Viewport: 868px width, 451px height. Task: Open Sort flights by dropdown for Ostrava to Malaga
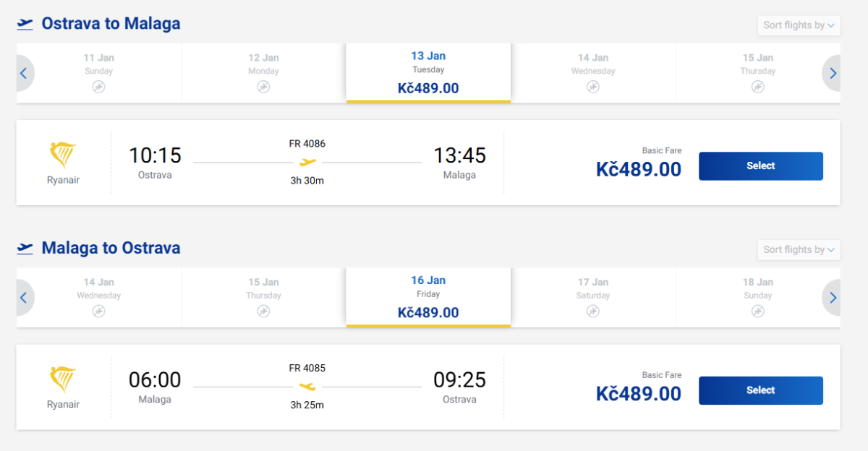[x=799, y=25]
